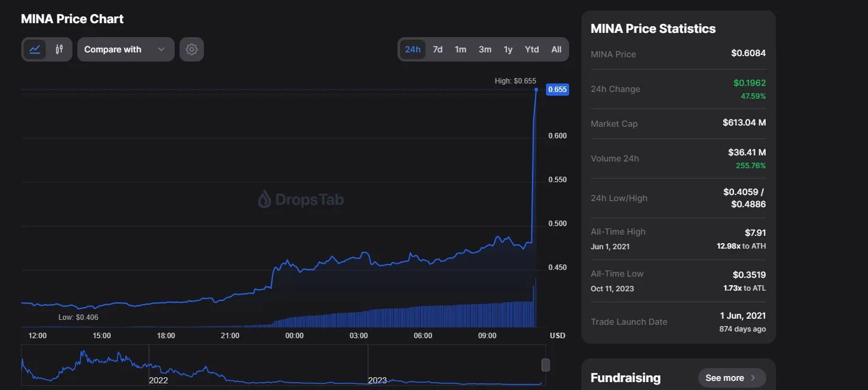Click the 0.655 current price tag
Screen dimensions: 868x390
[558, 90]
